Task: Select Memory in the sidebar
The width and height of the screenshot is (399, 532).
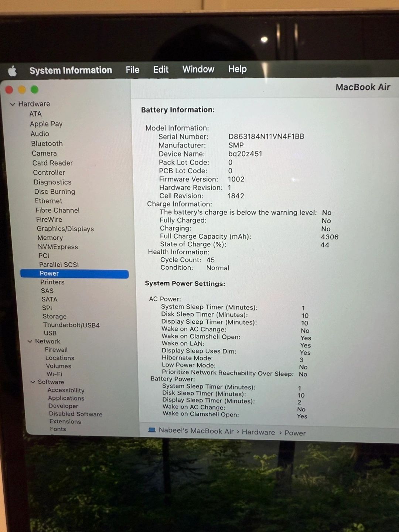Action: tap(50, 238)
